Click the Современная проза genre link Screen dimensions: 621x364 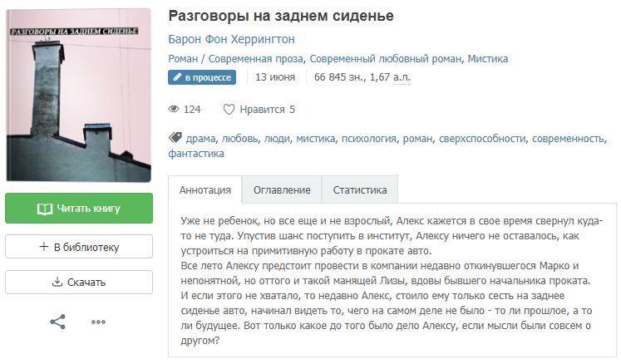[255, 59]
